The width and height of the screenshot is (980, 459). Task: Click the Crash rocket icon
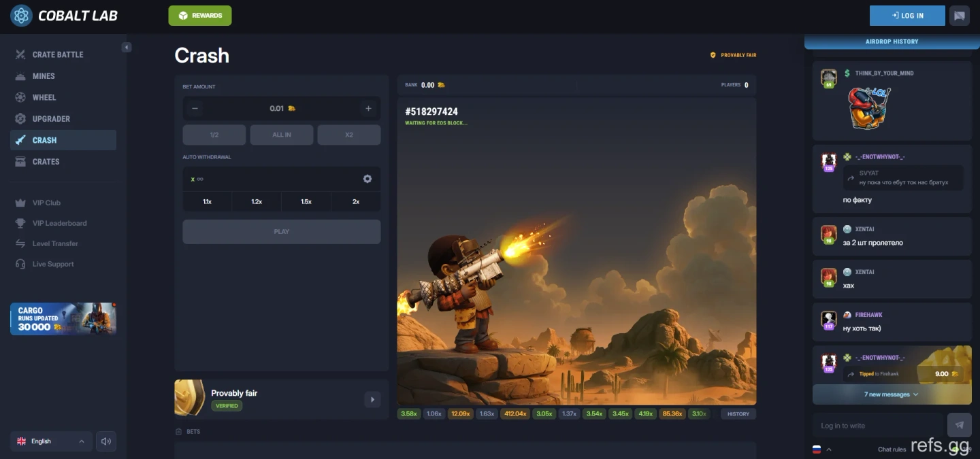[x=20, y=140]
